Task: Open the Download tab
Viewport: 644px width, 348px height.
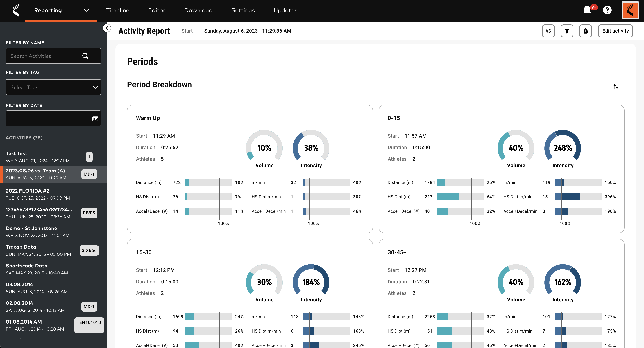Action: (x=198, y=10)
